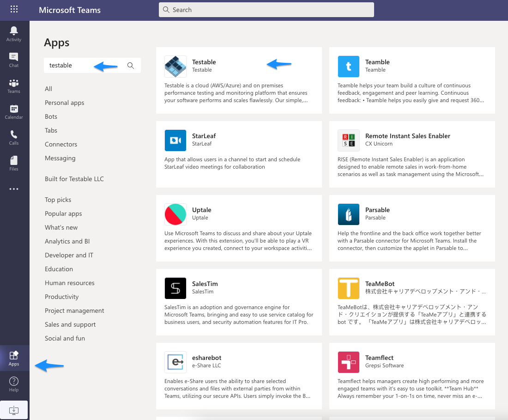Click the download desktop app icon
The height and width of the screenshot is (420, 508).
[x=13, y=410]
